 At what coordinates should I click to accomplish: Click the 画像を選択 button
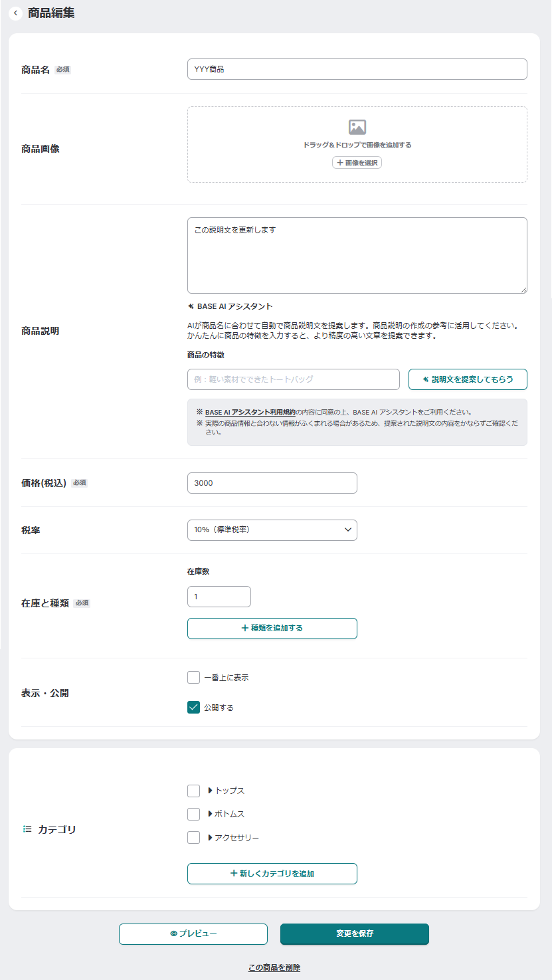click(x=357, y=163)
